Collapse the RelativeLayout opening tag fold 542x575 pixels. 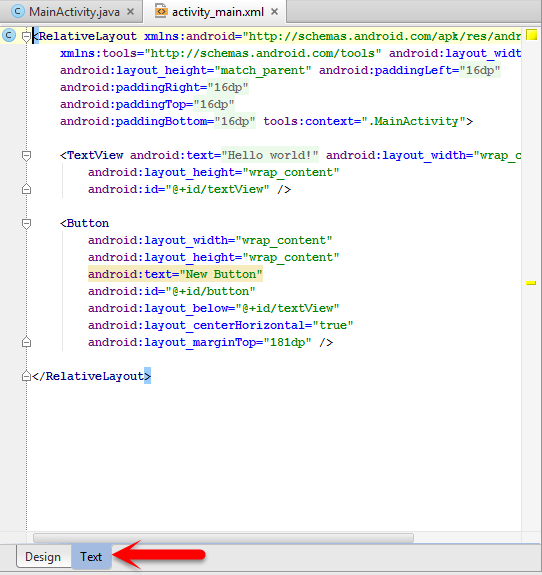(x=26, y=37)
